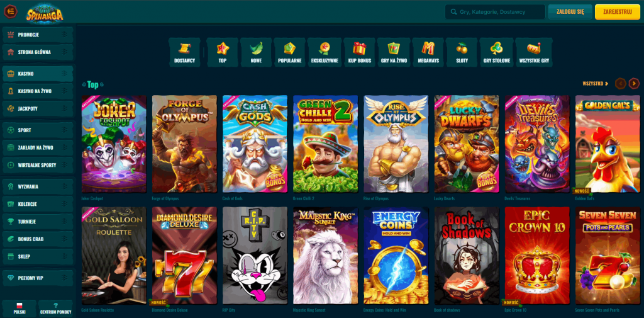
Task: Open the Forge of Olympus game thumbnail
Action: (x=184, y=144)
